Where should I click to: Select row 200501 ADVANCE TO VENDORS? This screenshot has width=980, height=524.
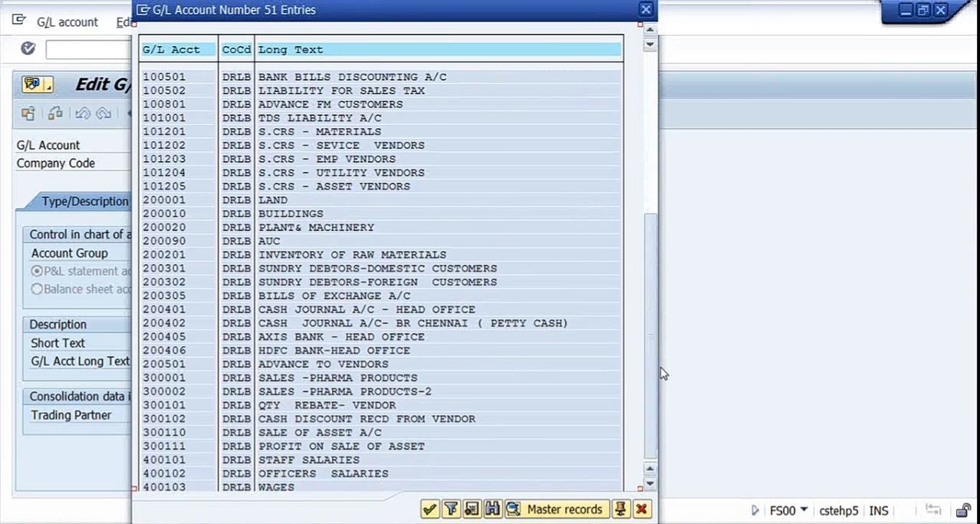tap(381, 364)
